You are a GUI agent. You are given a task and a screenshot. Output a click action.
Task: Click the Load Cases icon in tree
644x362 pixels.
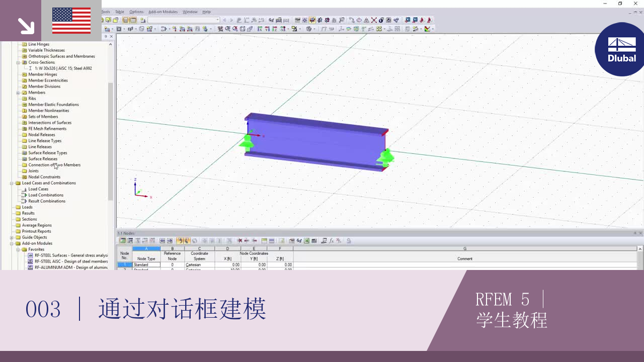pos(24,189)
